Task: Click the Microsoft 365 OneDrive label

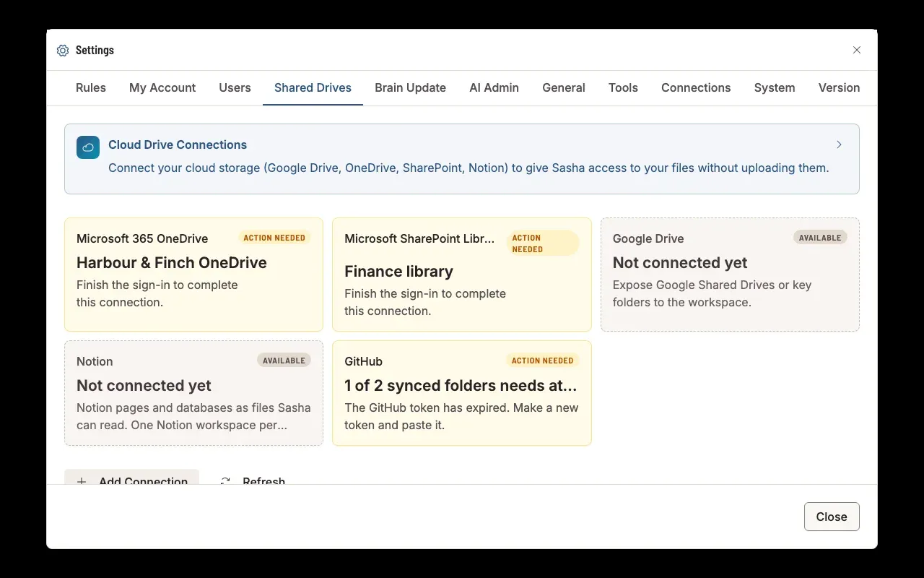Action: (142, 238)
